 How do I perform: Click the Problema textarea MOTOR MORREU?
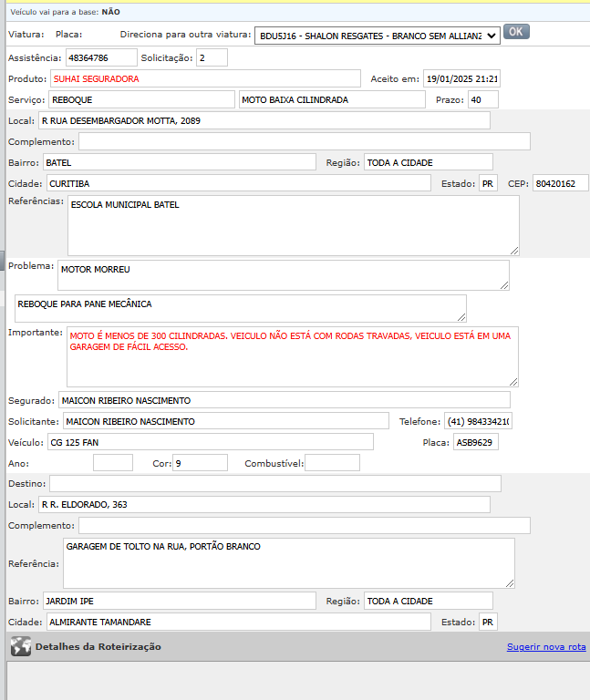tap(284, 275)
